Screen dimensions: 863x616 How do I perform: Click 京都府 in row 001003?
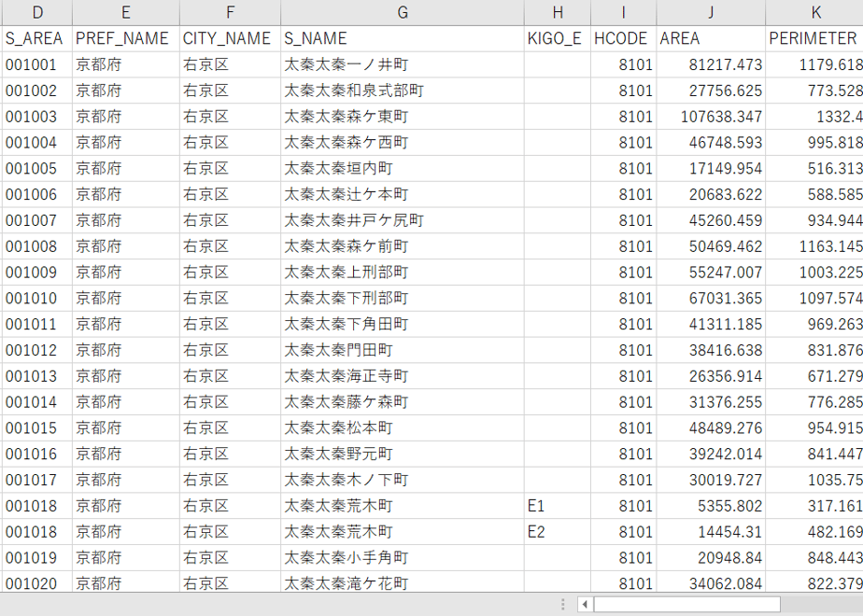pos(125,117)
